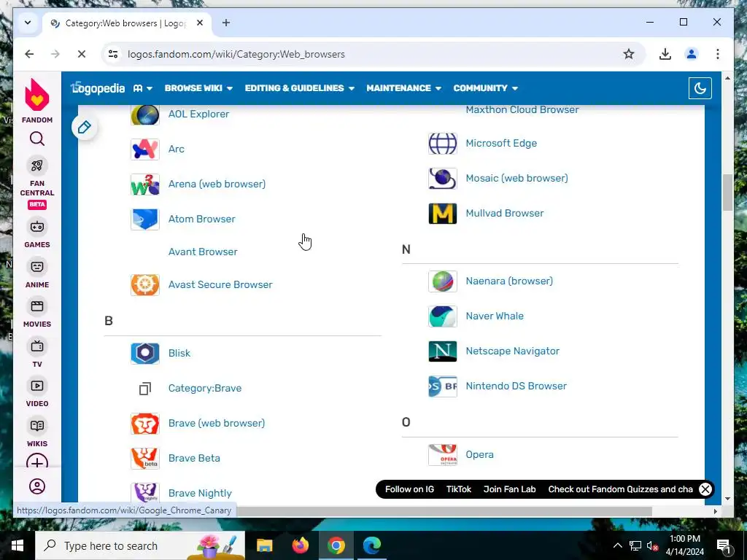The width and height of the screenshot is (747, 560).
Task: Open the Video play icon
Action: click(x=37, y=386)
